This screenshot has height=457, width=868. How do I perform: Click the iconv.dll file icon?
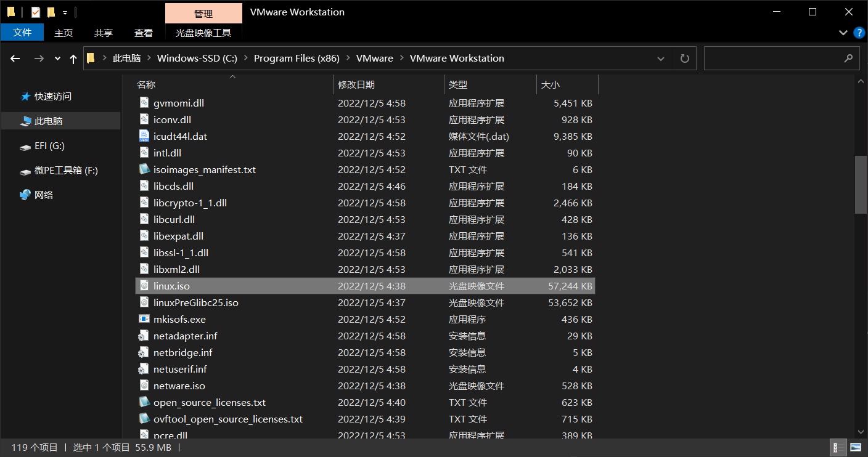(x=144, y=119)
